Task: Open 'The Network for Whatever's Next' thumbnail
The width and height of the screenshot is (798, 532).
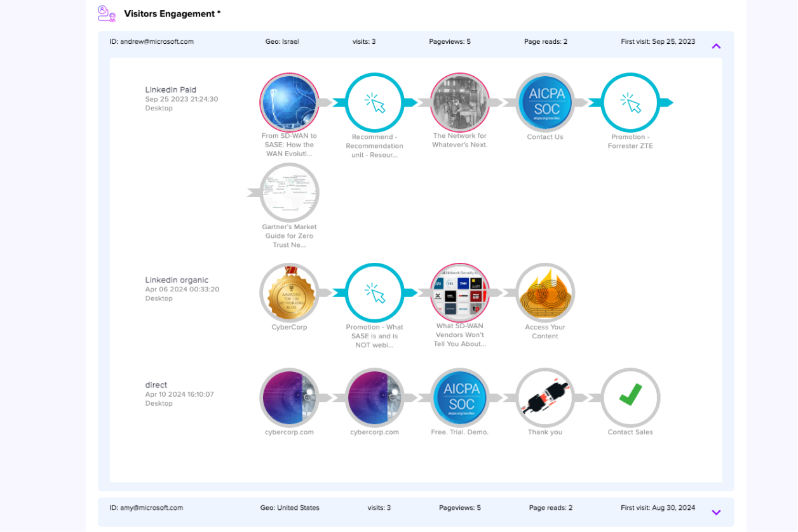Action: tap(460, 103)
